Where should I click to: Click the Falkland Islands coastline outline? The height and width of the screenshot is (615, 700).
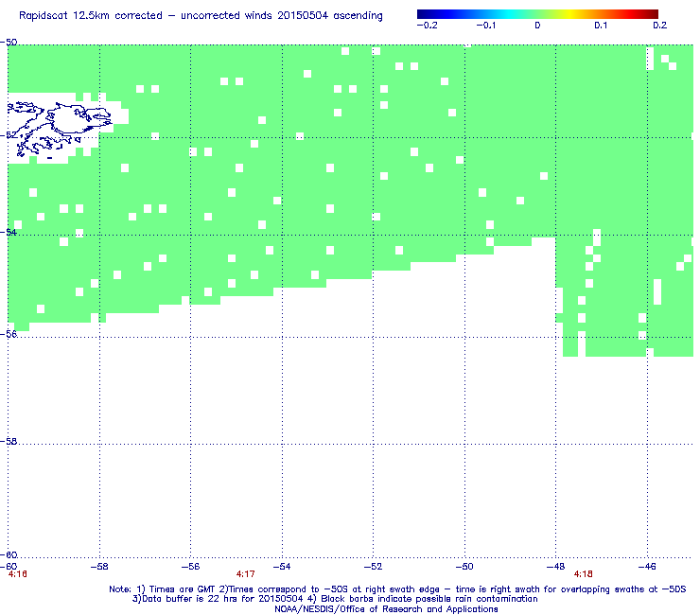coord(60,128)
